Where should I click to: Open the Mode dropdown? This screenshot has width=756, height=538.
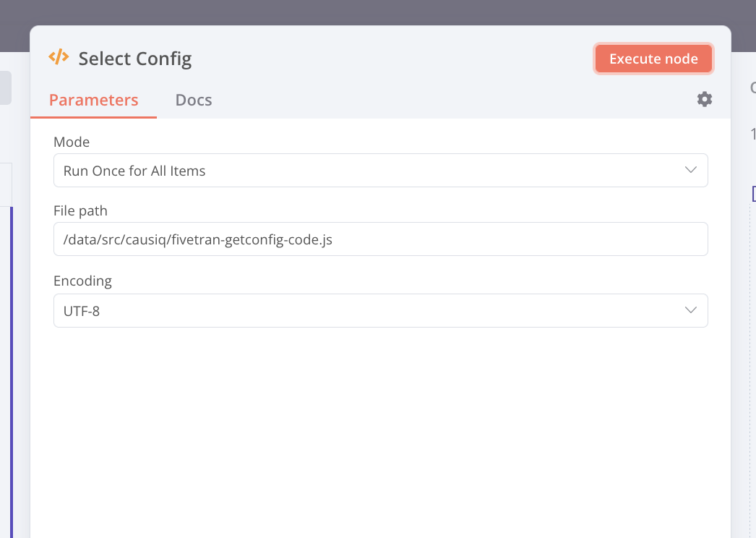click(x=381, y=170)
